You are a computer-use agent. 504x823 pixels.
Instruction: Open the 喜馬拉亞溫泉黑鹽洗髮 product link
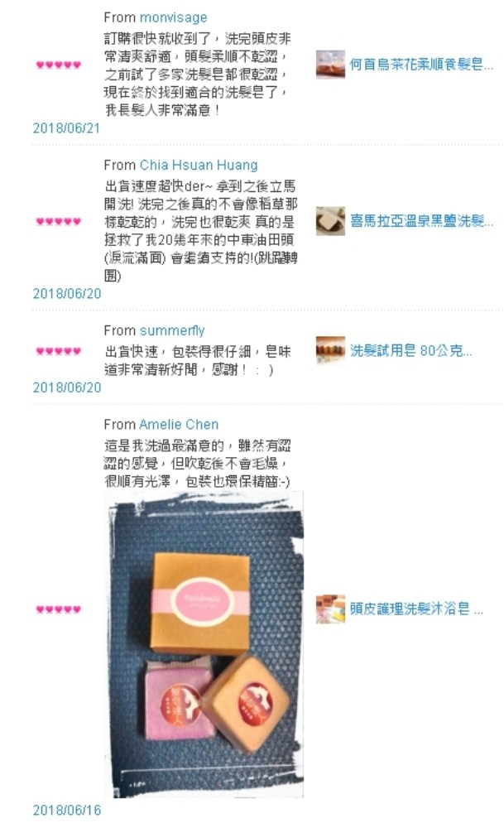click(421, 221)
